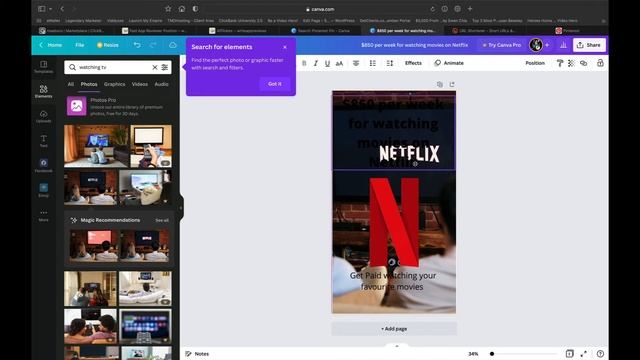Toggle italic text formatting
The width and height of the screenshot is (640, 360).
(316, 63)
